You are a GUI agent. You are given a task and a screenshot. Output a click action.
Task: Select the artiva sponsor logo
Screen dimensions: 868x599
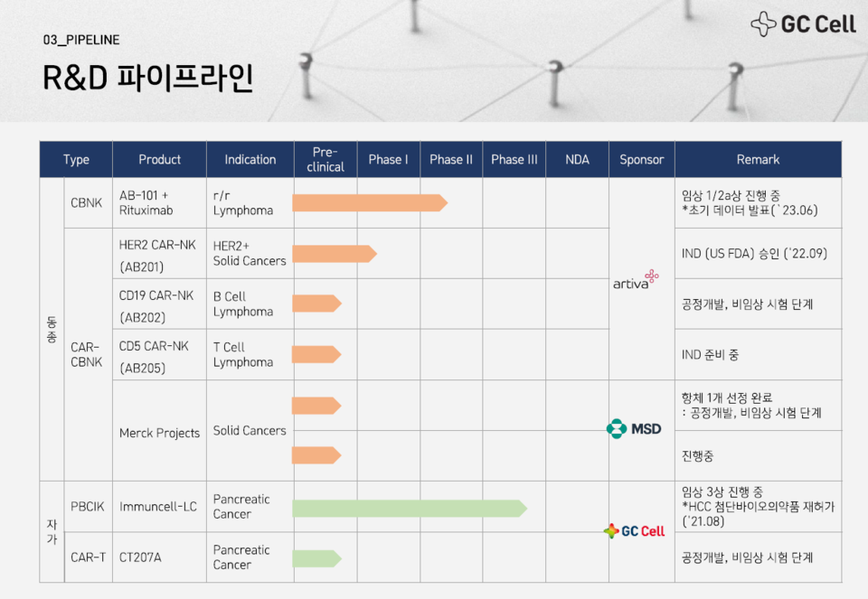(634, 281)
